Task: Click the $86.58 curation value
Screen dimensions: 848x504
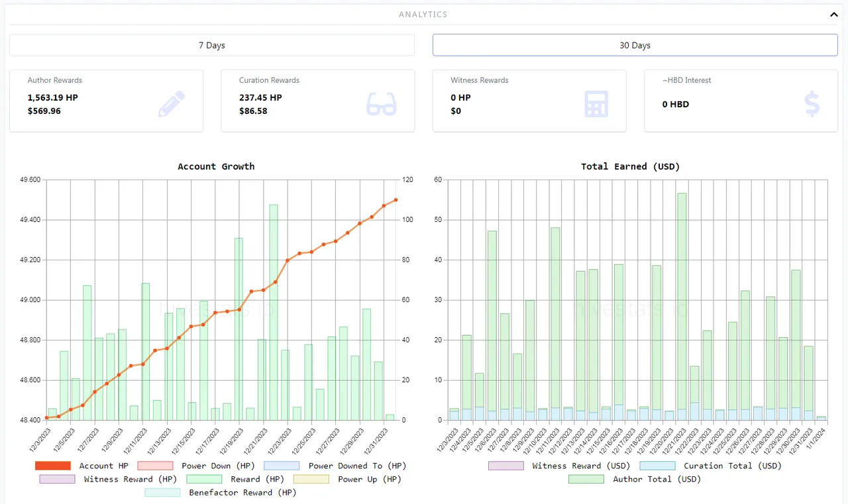Action: coord(254,111)
